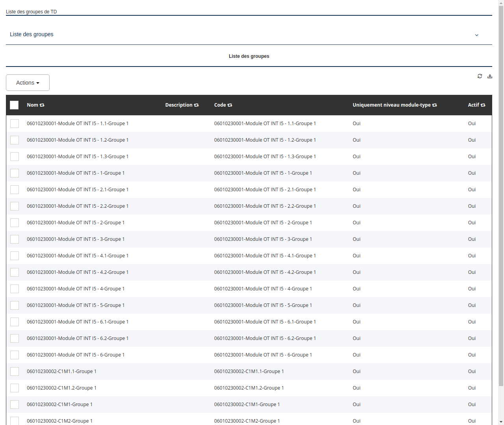The width and height of the screenshot is (504, 425).
Task: Click the sort icon beside Uniquement niveau module-type
Action: coord(434,105)
